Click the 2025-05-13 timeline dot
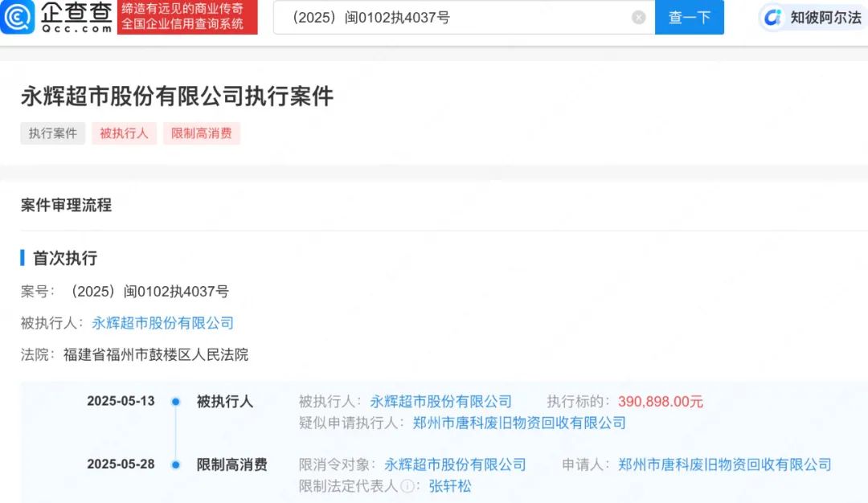868x503 pixels. click(175, 402)
